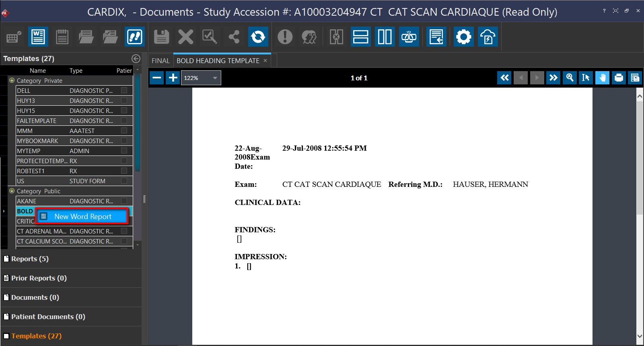Click the footsteps icon in main toolbar

[135, 37]
